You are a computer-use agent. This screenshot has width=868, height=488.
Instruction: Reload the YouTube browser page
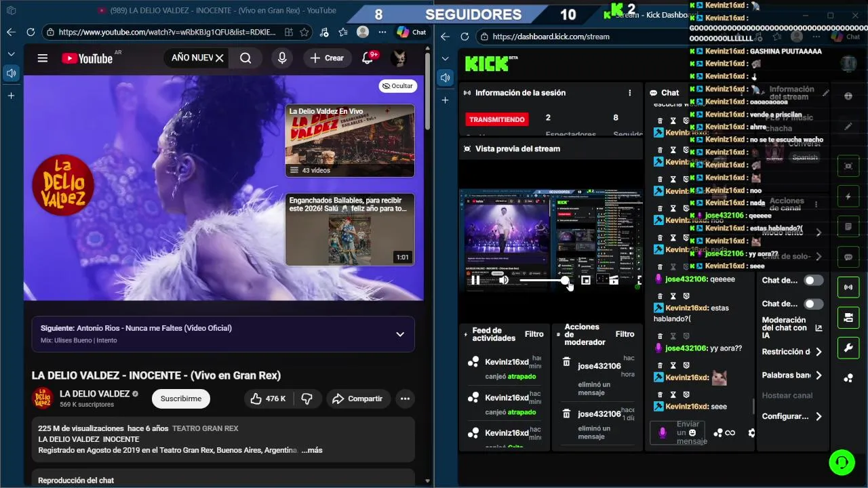tap(31, 32)
